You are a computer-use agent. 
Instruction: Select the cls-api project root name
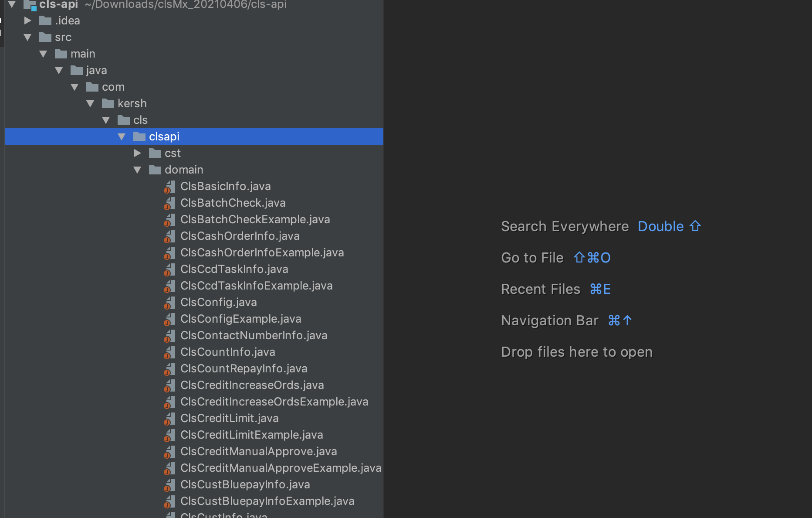(58, 4)
